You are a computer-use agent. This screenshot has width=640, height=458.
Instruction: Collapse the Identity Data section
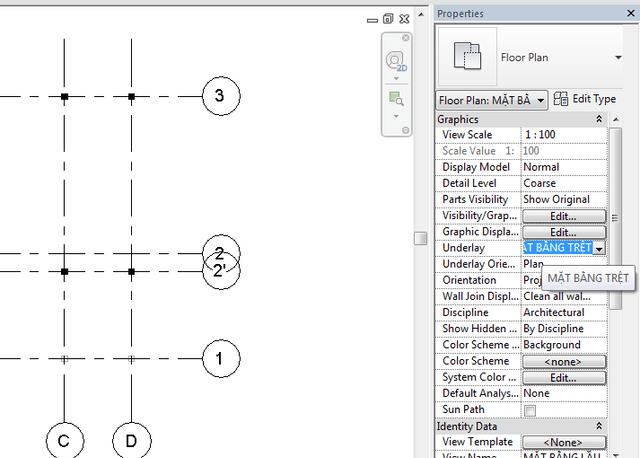599,426
